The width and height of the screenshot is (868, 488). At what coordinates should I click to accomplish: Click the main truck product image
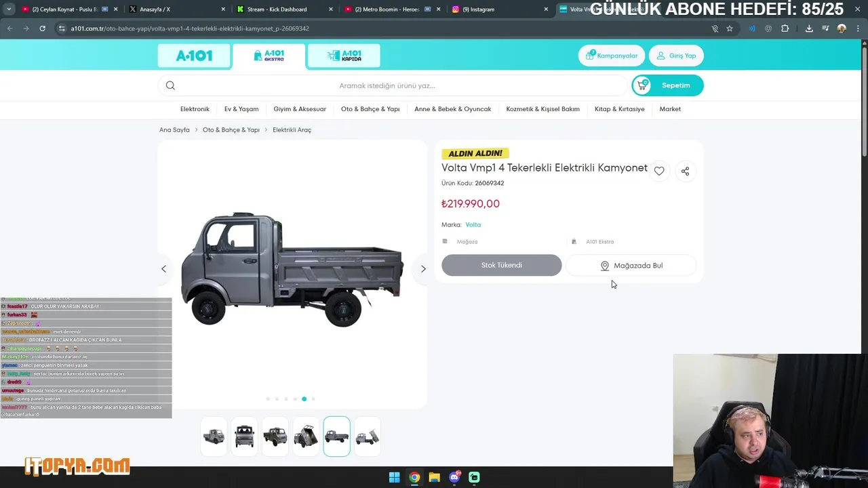pos(292,269)
